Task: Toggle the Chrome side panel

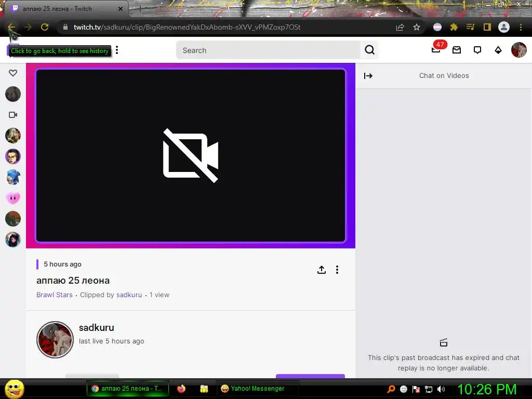Action: [487, 27]
